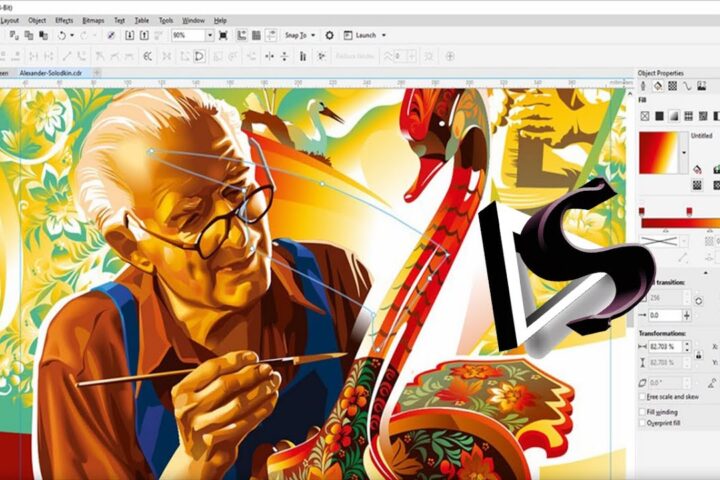Add a new document tab with plus
Viewport: 720px width, 480px height.
[97, 73]
